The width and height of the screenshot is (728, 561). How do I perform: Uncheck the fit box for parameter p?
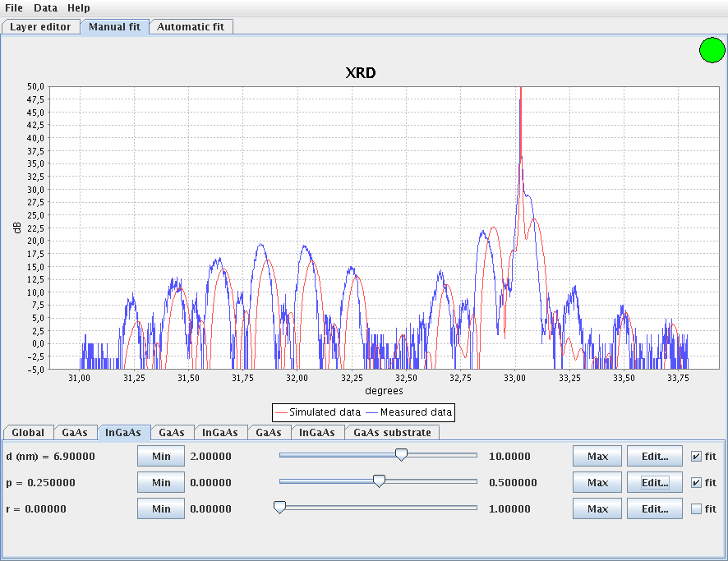pyautogui.click(x=697, y=483)
